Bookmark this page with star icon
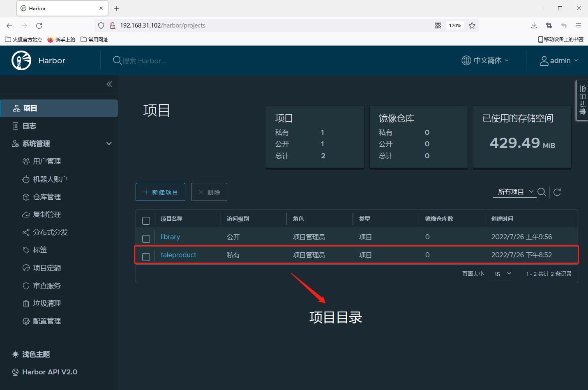The height and width of the screenshot is (390, 588). tap(472, 25)
